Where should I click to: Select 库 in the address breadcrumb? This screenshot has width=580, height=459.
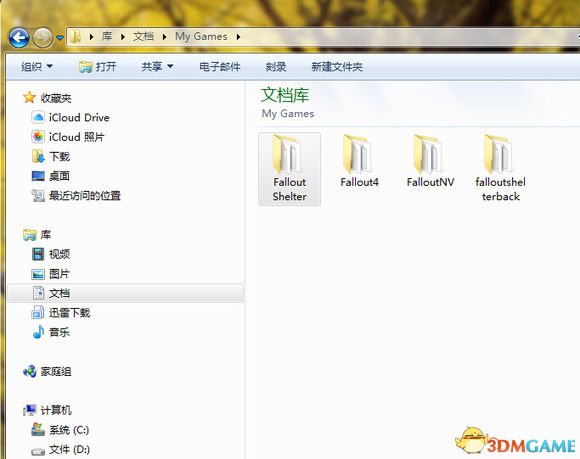[107, 36]
